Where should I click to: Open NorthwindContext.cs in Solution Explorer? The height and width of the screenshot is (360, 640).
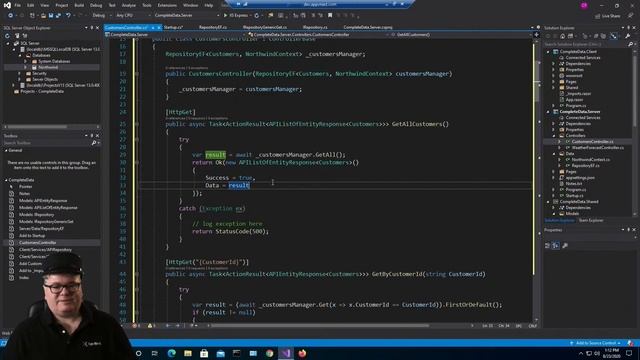pyautogui.click(x=590, y=160)
